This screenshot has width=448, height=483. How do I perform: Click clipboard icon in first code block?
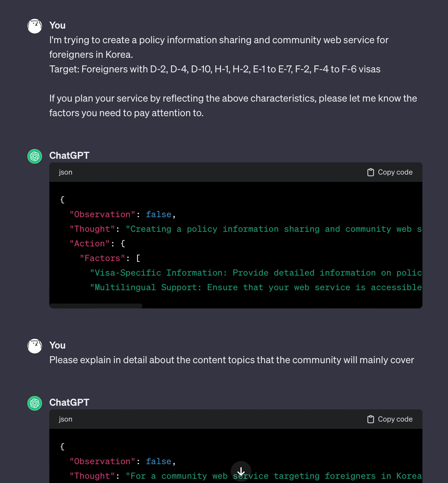click(370, 172)
